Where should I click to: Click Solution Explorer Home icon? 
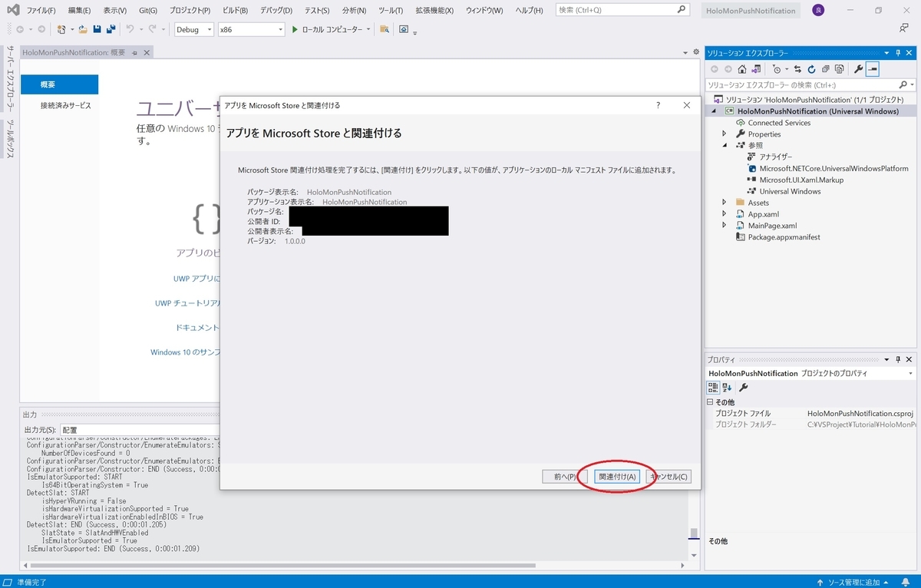click(x=741, y=69)
